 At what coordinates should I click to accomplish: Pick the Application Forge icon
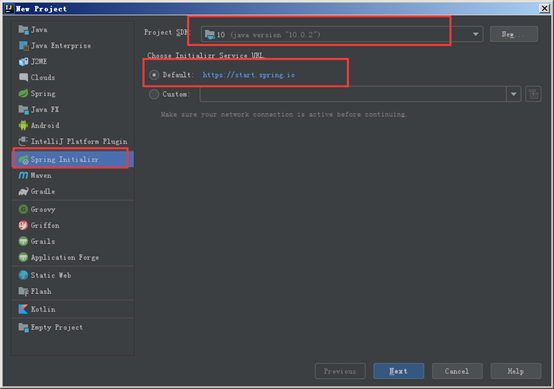point(23,258)
